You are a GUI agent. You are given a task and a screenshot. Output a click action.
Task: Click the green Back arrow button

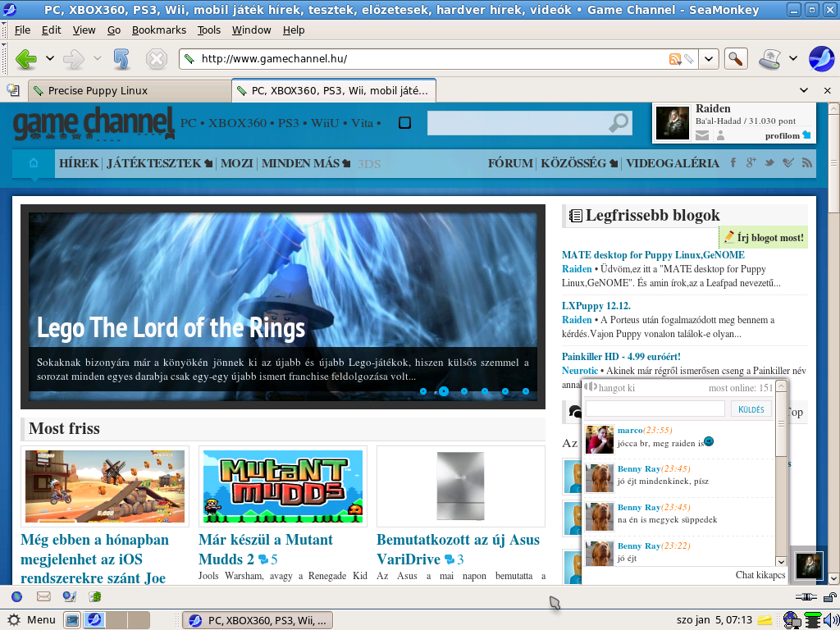click(x=25, y=58)
